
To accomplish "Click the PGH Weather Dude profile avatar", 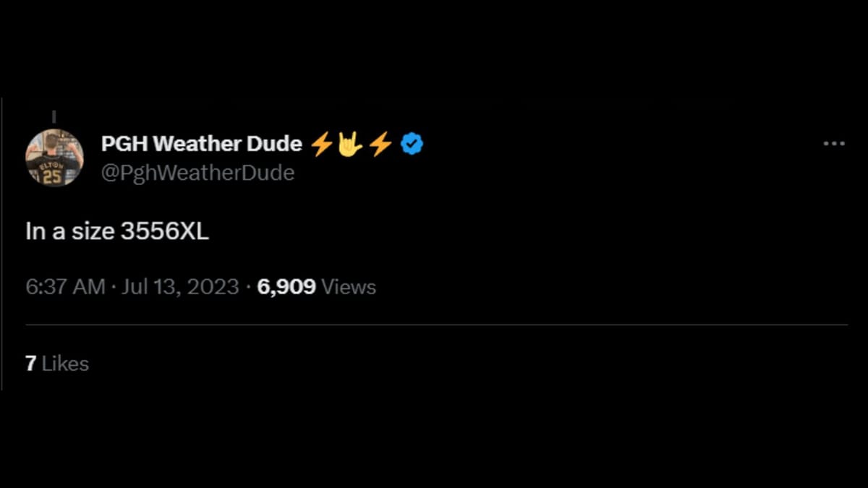I will click(54, 158).
